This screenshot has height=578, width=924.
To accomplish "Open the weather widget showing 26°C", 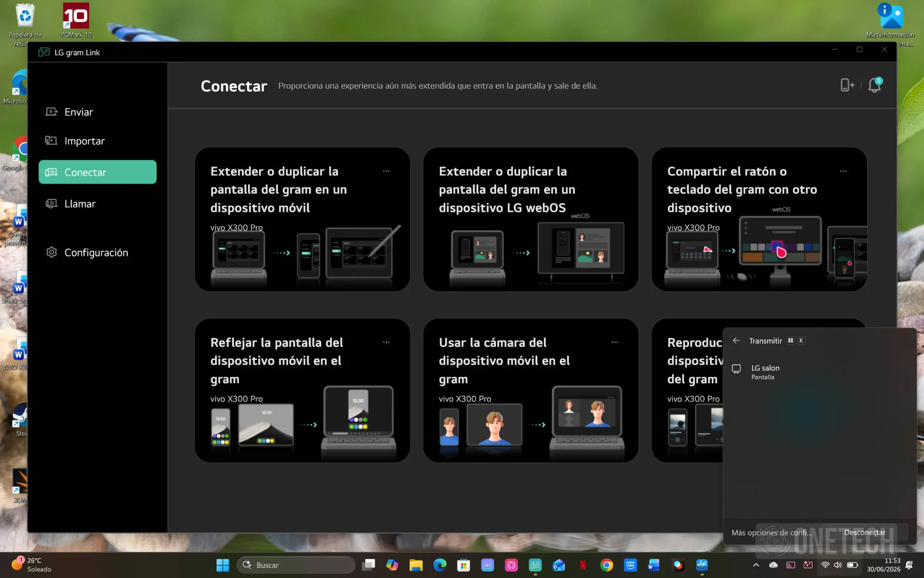I will [x=31, y=565].
